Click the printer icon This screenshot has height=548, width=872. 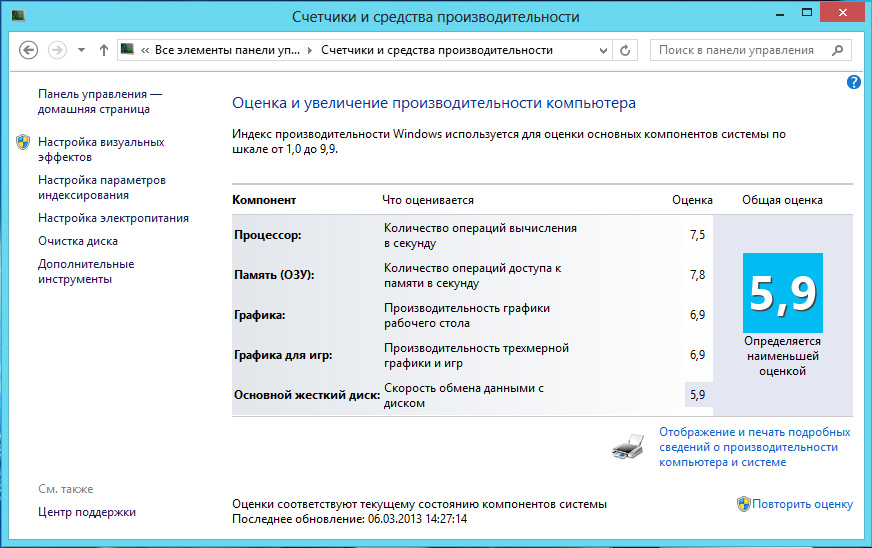(x=628, y=446)
